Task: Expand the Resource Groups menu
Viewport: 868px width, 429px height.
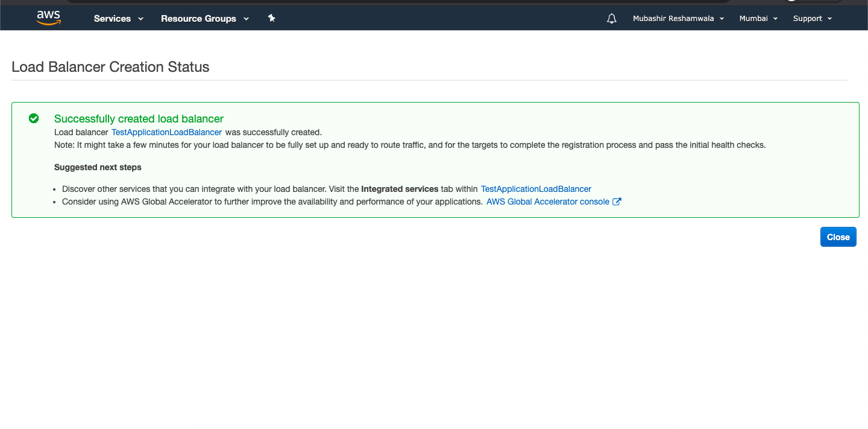Action: [205, 19]
